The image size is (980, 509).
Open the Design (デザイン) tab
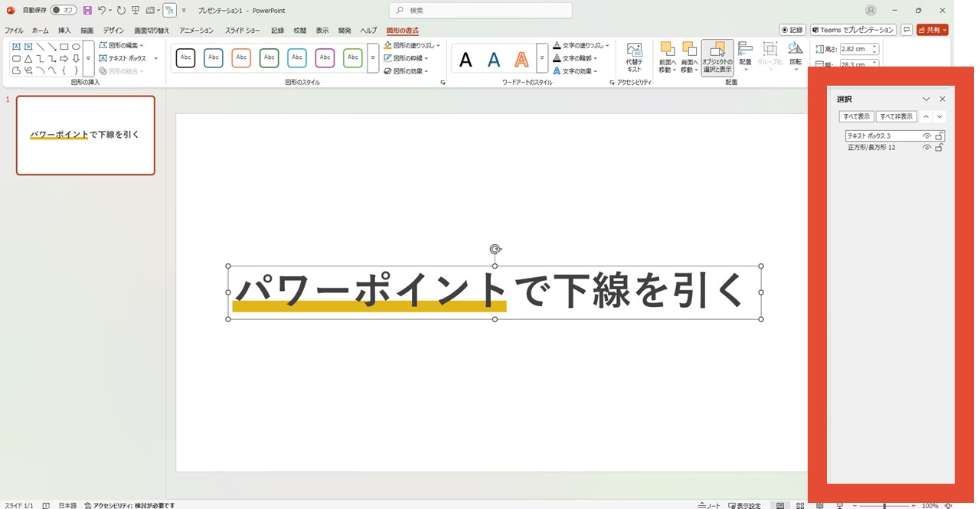[113, 31]
